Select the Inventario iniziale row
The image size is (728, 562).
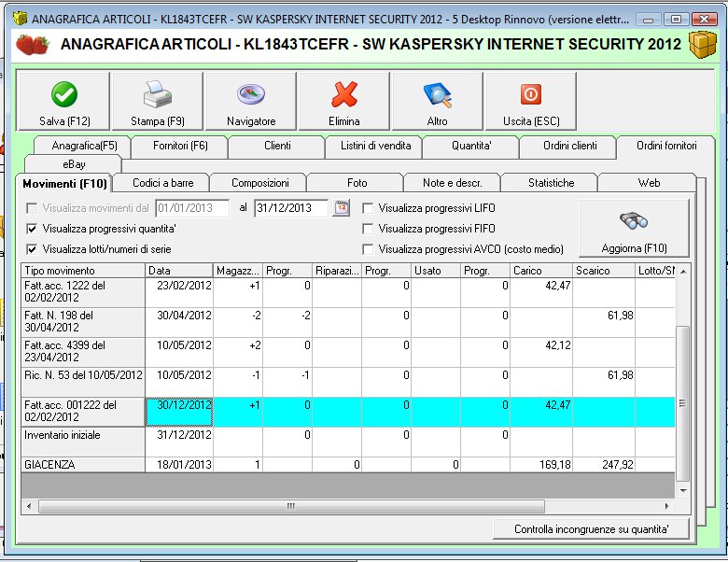coord(348,442)
